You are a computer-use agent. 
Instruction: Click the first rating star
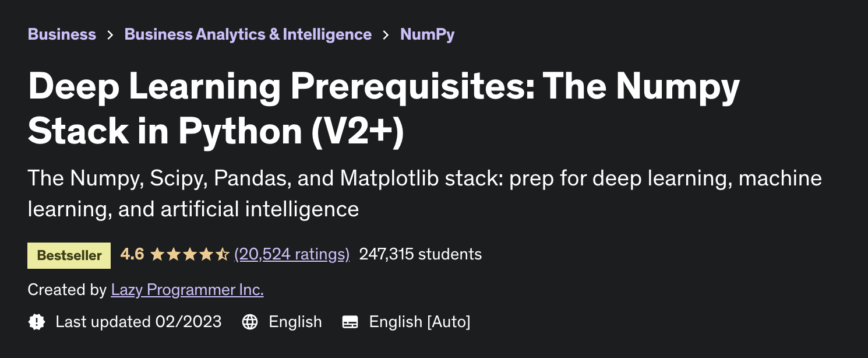click(x=157, y=254)
